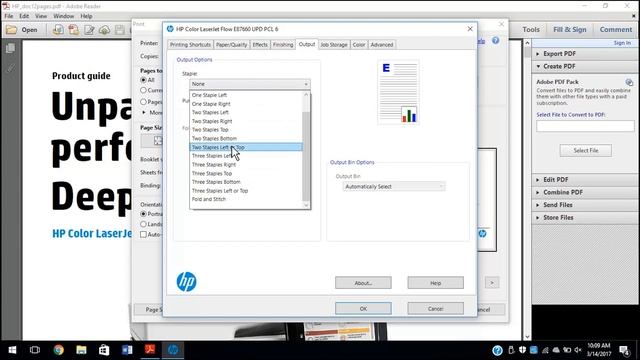
Task: Launch Chrome from the taskbar
Action: [59, 350]
